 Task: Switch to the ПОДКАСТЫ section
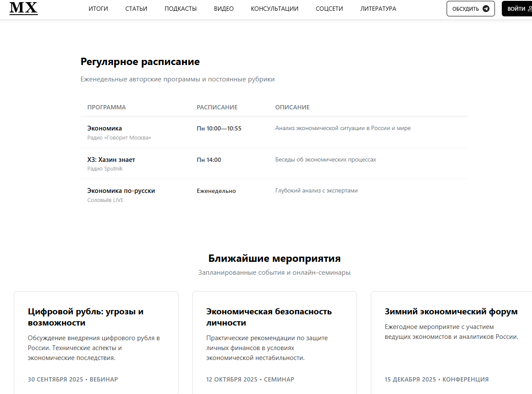tap(181, 9)
